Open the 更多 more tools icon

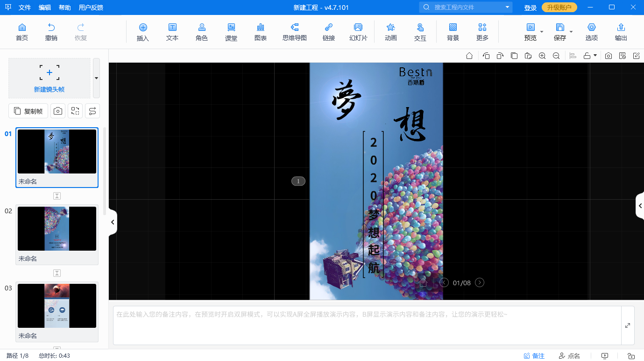click(482, 32)
